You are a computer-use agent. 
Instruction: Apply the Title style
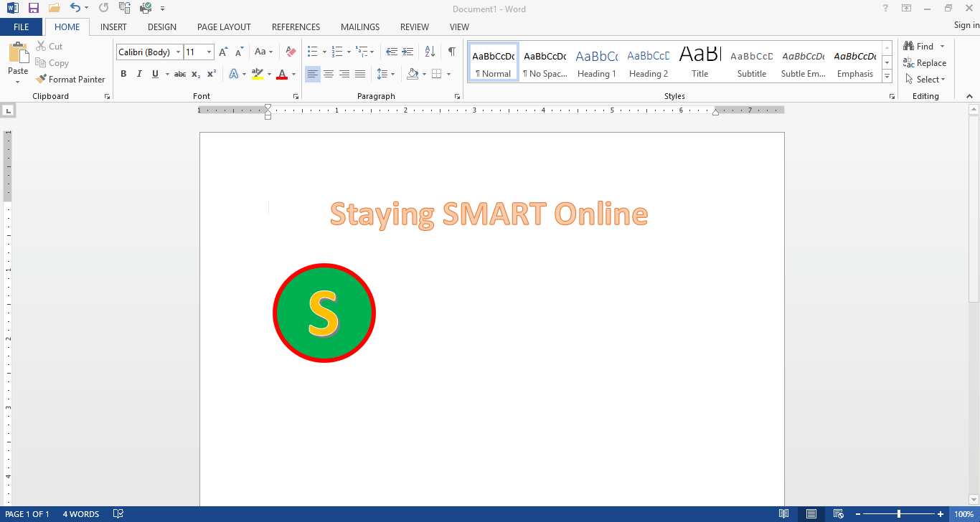(x=700, y=62)
